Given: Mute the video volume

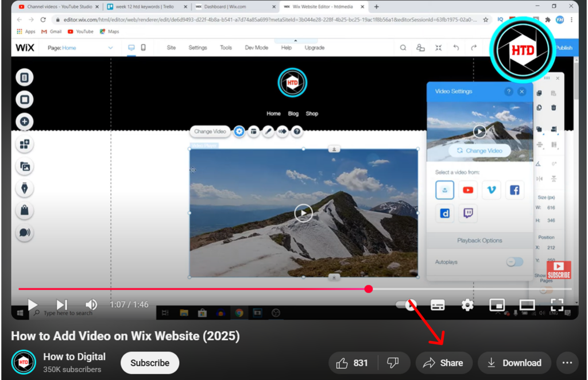Looking at the screenshot, I should pyautogui.click(x=91, y=305).
